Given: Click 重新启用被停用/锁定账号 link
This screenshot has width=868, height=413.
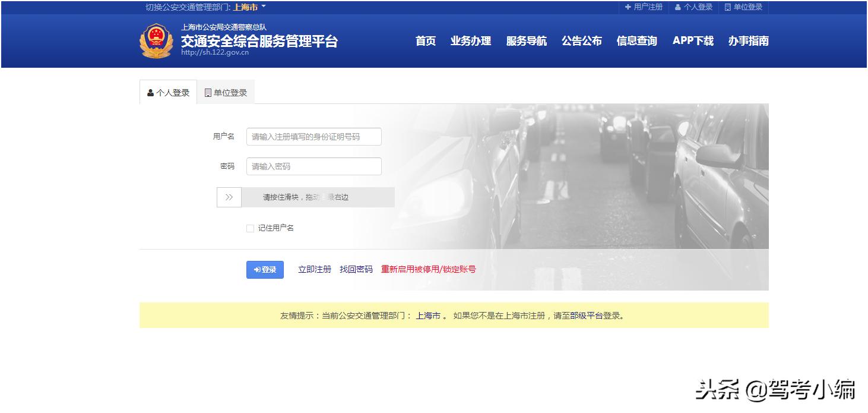Looking at the screenshot, I should pos(429,269).
